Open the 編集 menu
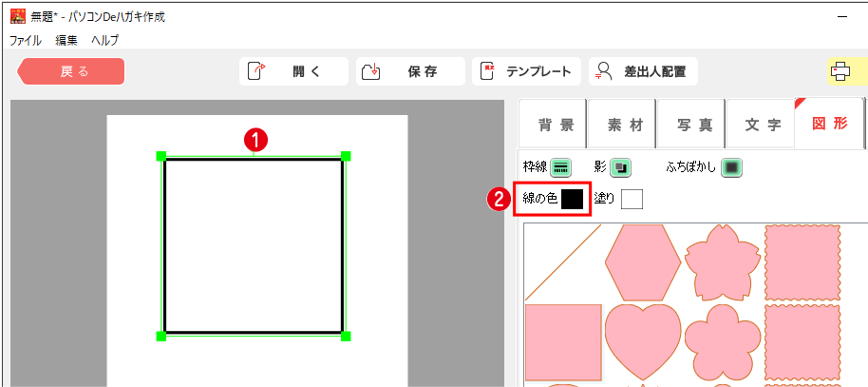 66,41
